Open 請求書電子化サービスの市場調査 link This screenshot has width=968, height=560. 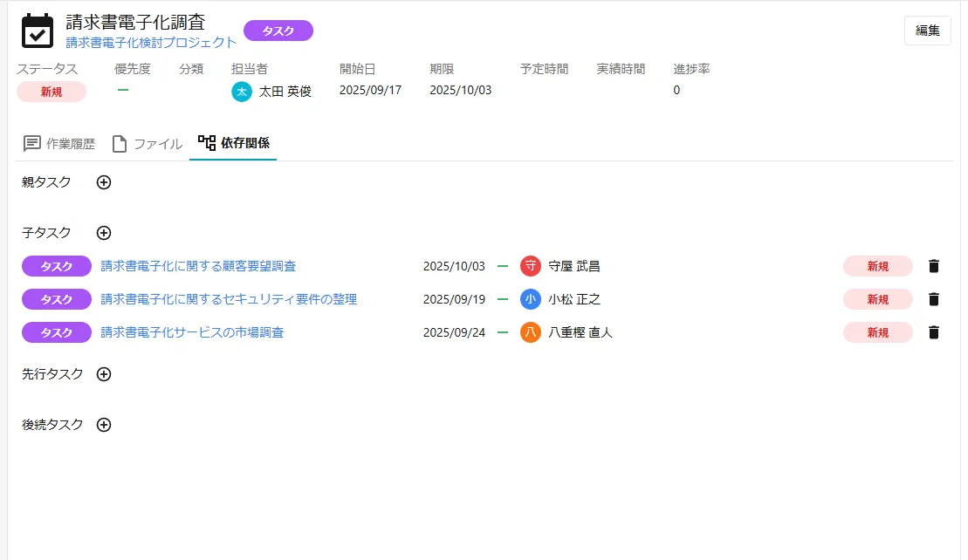192,332
